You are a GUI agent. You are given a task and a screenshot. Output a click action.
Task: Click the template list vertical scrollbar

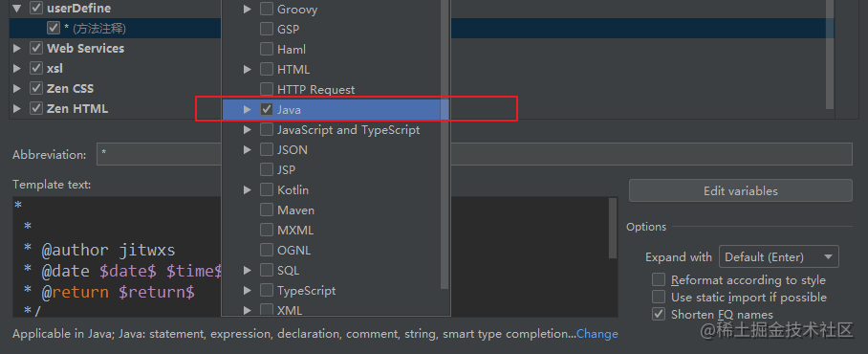[829, 55]
